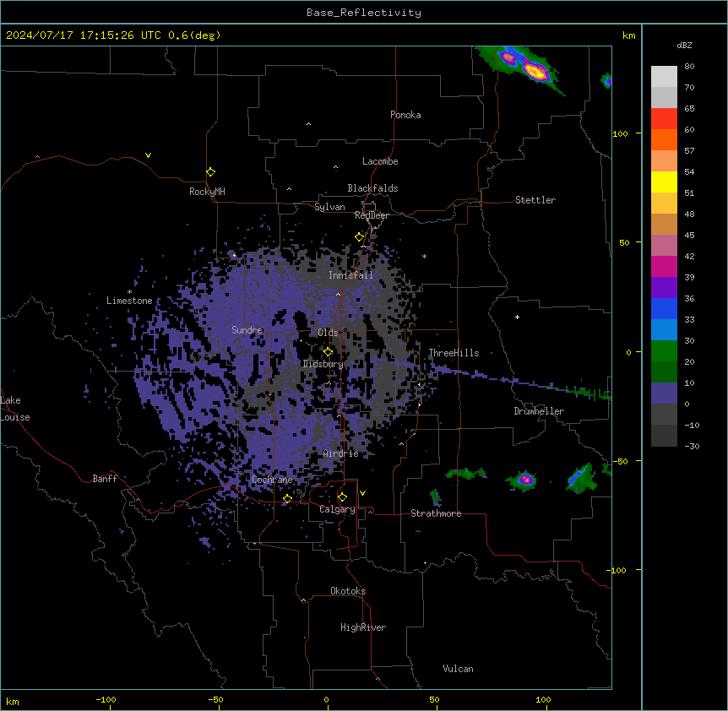
Task: Click the Calgary city label
Action: click(x=337, y=509)
